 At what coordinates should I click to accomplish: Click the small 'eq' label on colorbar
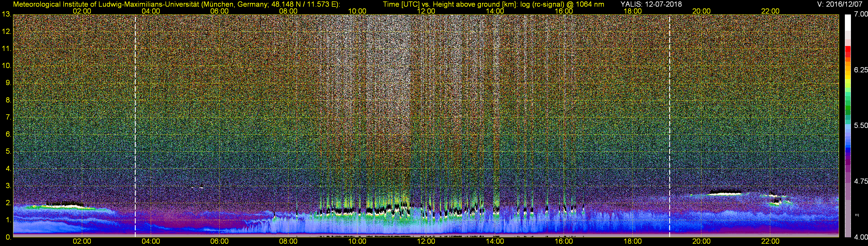[857, 215]
